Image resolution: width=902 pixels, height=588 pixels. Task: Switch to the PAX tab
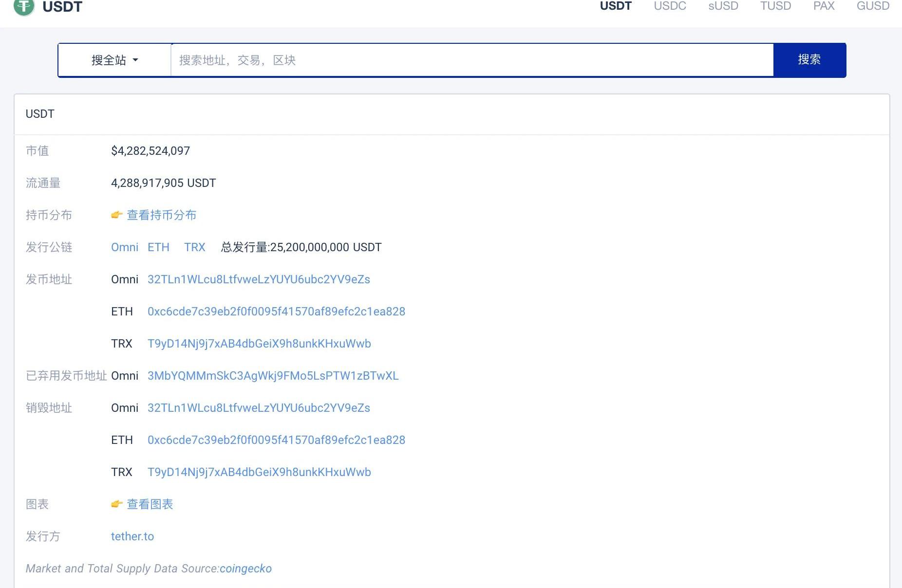pos(824,6)
